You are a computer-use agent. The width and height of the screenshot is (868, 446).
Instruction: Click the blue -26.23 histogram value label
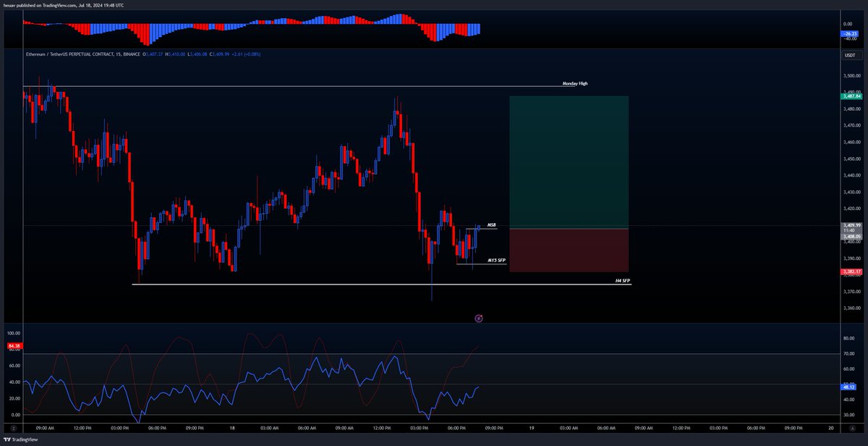point(849,34)
